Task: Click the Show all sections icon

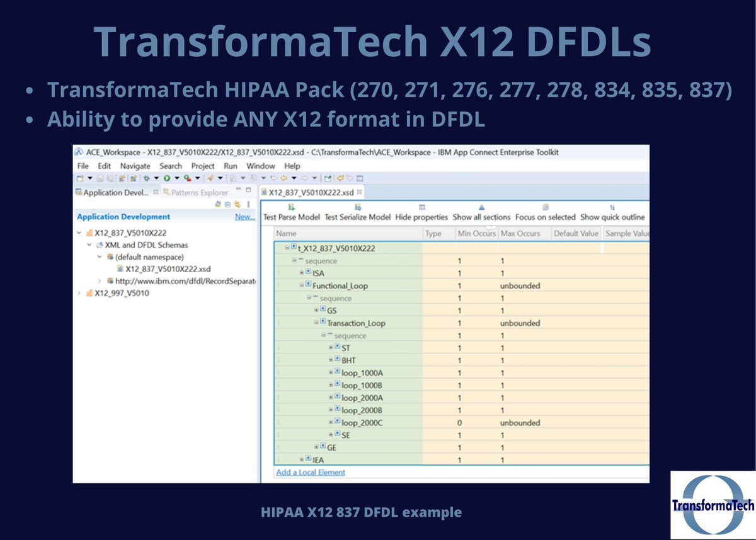Action: pyautogui.click(x=481, y=207)
